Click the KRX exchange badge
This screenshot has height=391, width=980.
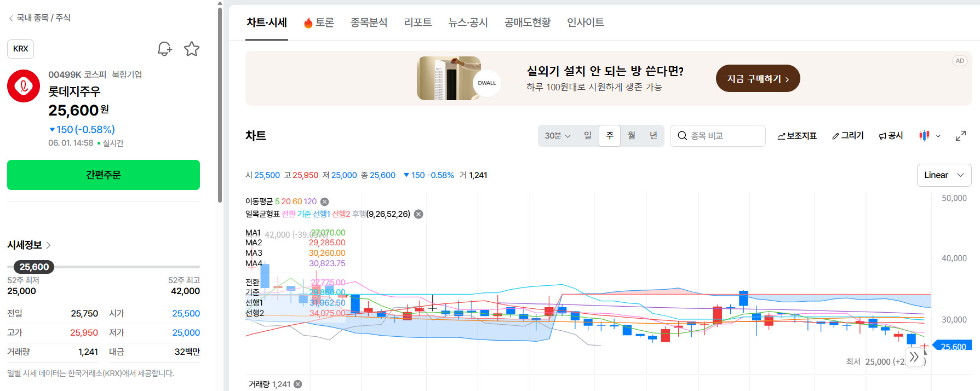[x=21, y=49]
